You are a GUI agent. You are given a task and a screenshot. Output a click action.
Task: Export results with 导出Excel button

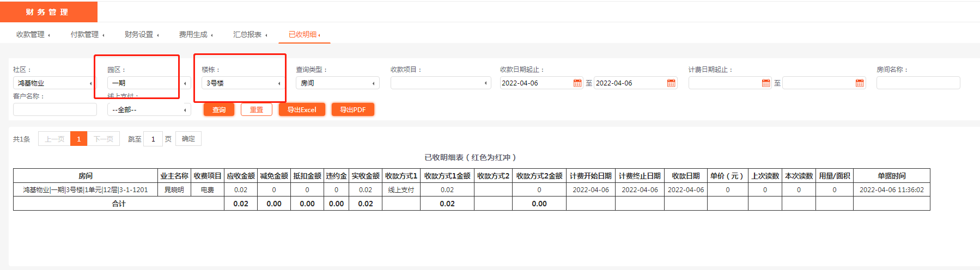(x=302, y=110)
